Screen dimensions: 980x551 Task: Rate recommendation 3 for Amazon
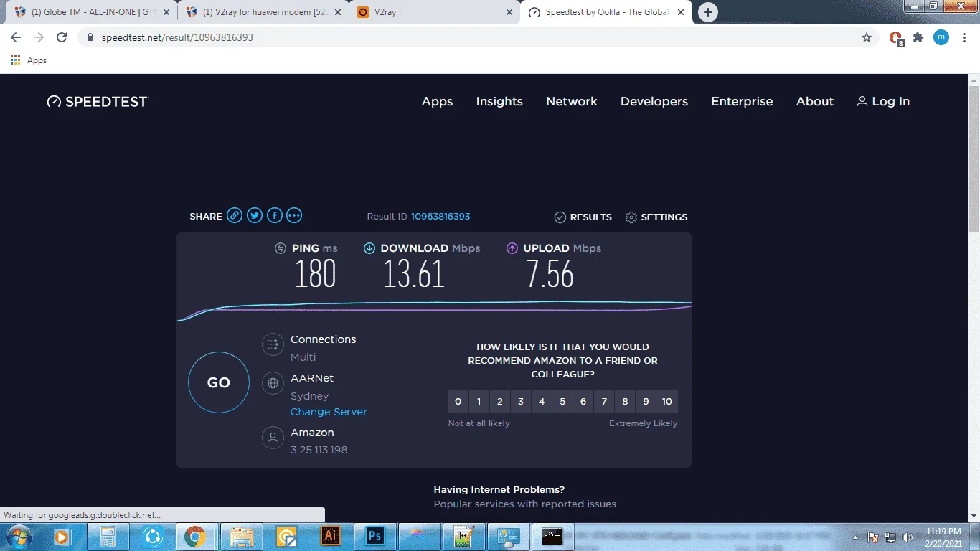point(521,402)
